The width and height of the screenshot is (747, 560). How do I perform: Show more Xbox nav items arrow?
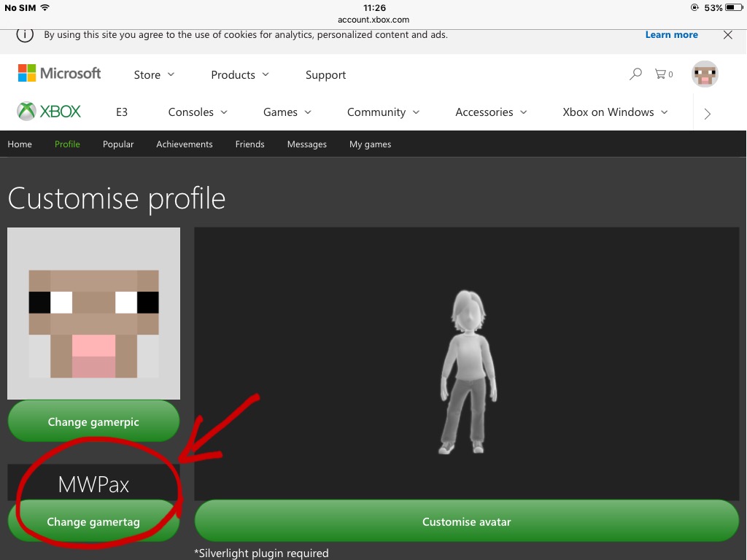[708, 113]
